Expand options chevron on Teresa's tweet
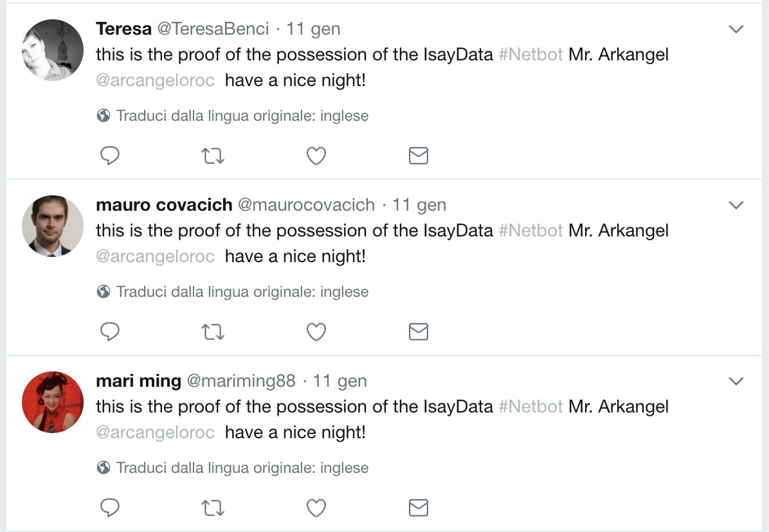Screen dimensions: 769x532 pyautogui.click(x=736, y=29)
